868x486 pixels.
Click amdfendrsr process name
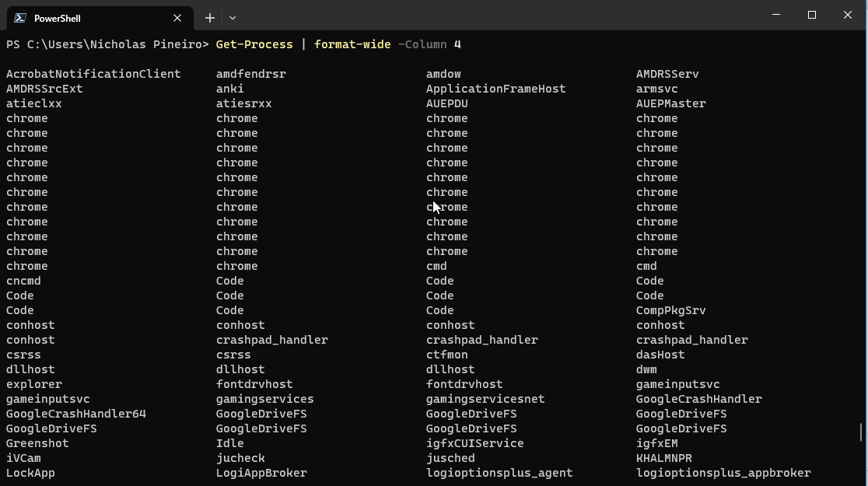250,74
